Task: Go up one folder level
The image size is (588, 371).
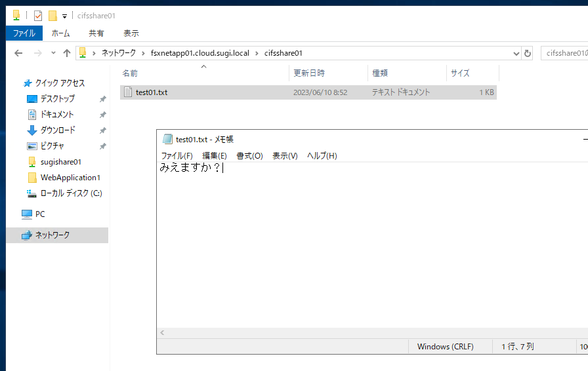Action: coord(67,53)
